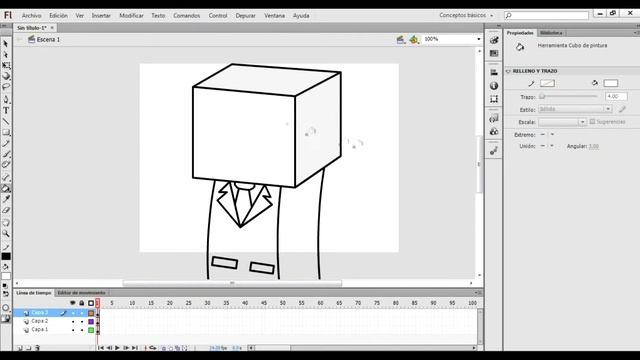Select the Text tool
The height and width of the screenshot is (360, 640).
(6, 111)
